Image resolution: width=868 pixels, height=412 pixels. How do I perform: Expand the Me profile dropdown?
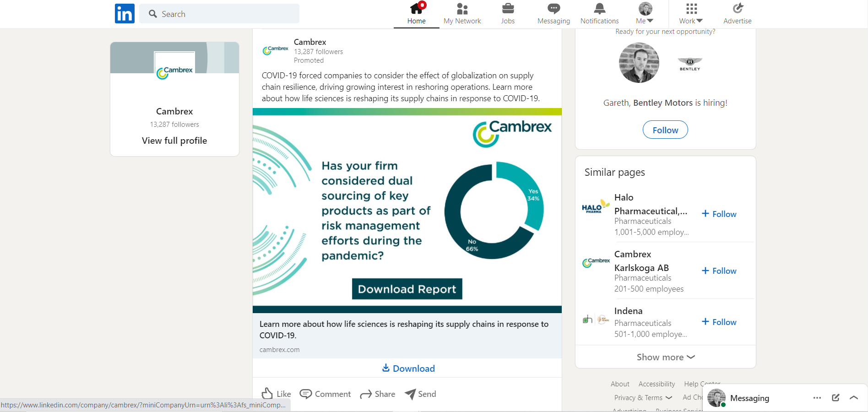tap(645, 14)
